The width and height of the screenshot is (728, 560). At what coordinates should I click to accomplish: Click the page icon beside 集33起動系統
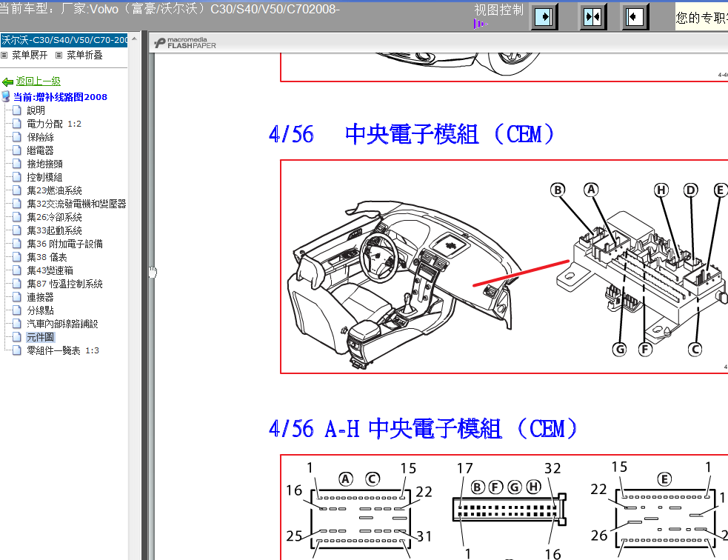(17, 230)
